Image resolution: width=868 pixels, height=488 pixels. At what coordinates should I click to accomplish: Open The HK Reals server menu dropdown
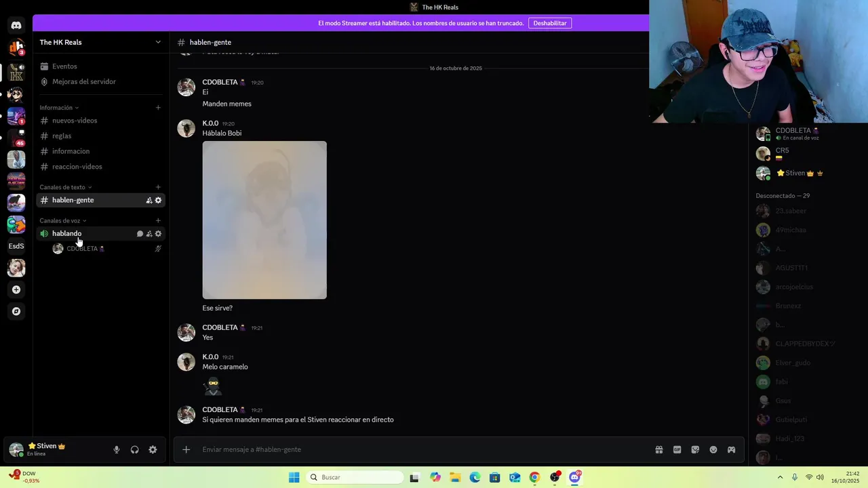pos(100,42)
